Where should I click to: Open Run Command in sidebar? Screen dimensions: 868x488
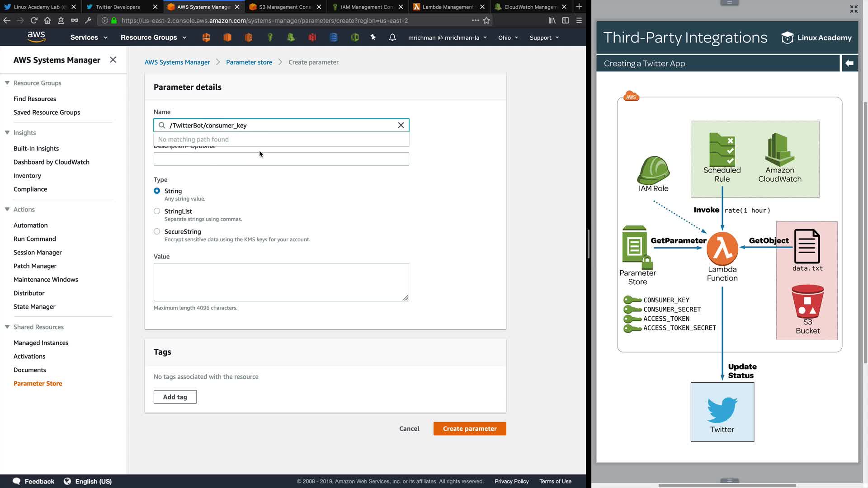click(x=35, y=239)
